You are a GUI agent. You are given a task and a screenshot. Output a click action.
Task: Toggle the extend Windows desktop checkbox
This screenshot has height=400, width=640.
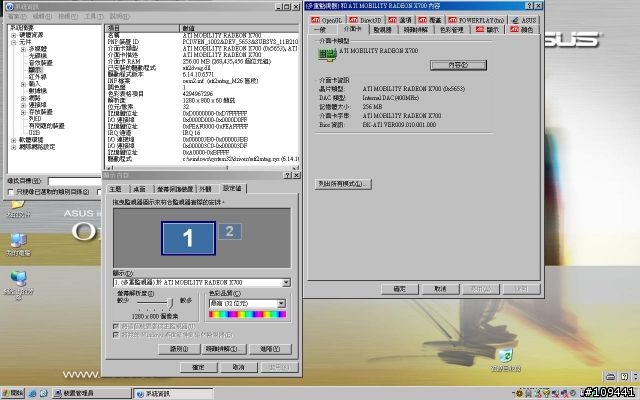click(x=116, y=335)
